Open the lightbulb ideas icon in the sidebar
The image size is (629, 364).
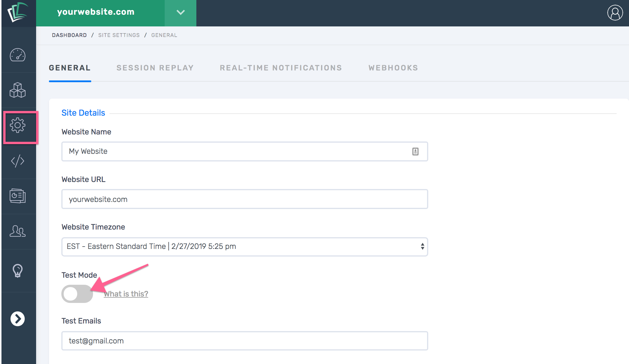coord(18,271)
